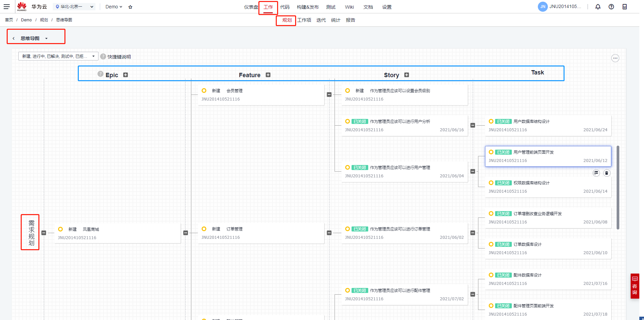Switch to the 工作项 sub-tab
644x320 pixels.
[304, 20]
